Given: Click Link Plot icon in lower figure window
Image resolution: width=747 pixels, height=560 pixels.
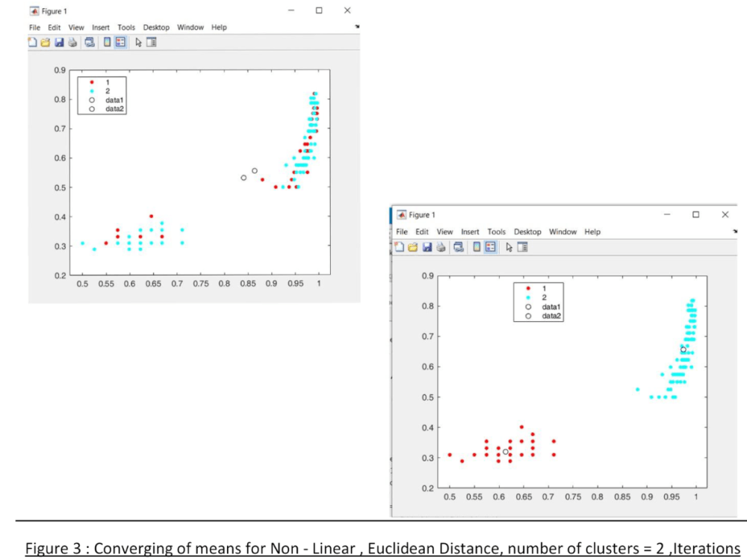Looking at the screenshot, I should click(x=459, y=246).
